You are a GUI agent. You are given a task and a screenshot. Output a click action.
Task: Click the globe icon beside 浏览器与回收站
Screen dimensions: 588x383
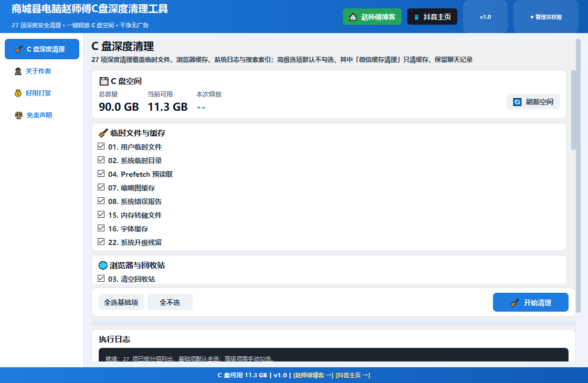(103, 265)
